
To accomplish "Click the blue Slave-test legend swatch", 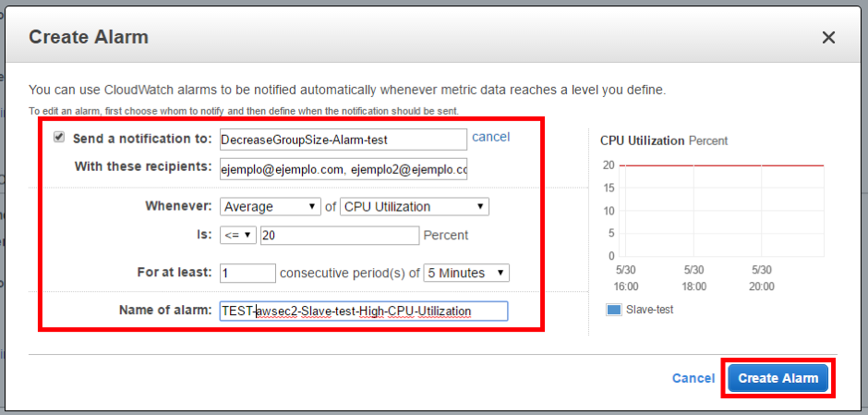I will (x=613, y=310).
